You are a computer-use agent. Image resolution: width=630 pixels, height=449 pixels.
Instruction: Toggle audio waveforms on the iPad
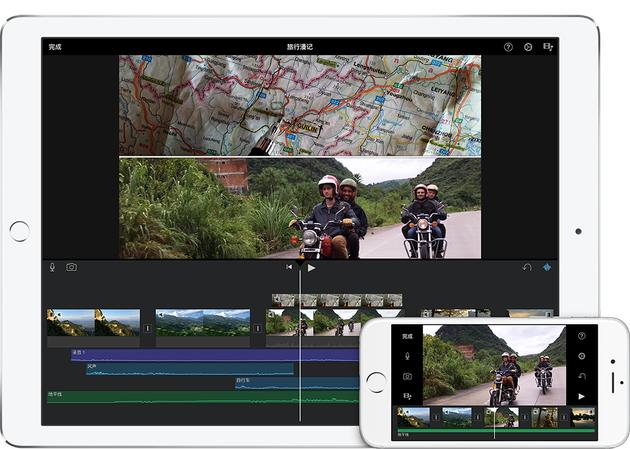tap(547, 267)
